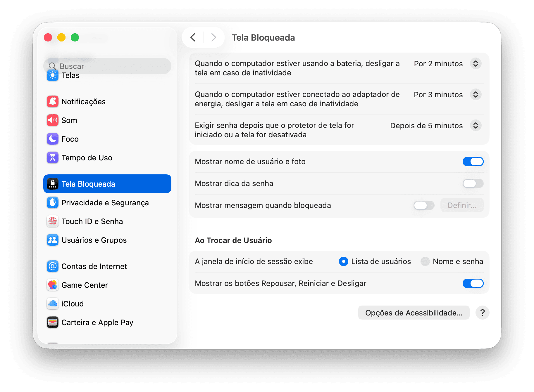534x392 pixels.
Task: Select iCloud in the sidebar
Action: tap(73, 303)
